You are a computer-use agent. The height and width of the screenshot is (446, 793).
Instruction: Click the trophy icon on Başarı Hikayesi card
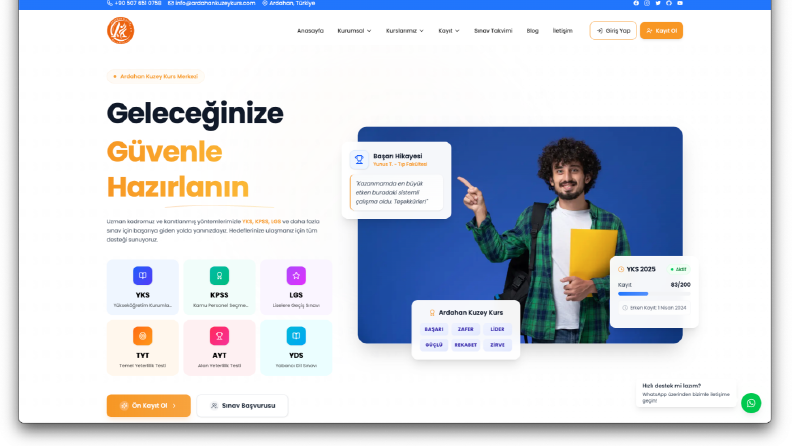[x=359, y=160]
